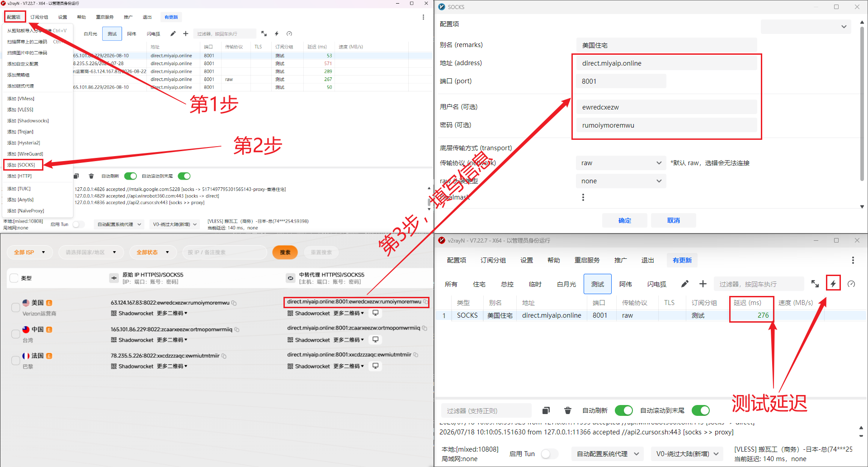Click 有更新 button in bottom-right v2rayN
The height and width of the screenshot is (467, 868).
[682, 260]
